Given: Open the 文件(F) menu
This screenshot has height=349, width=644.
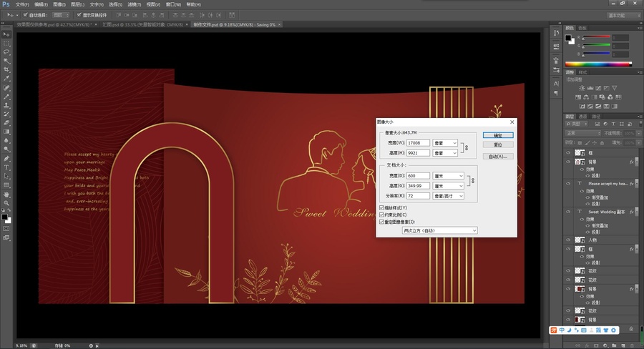Looking at the screenshot, I should point(22,4).
